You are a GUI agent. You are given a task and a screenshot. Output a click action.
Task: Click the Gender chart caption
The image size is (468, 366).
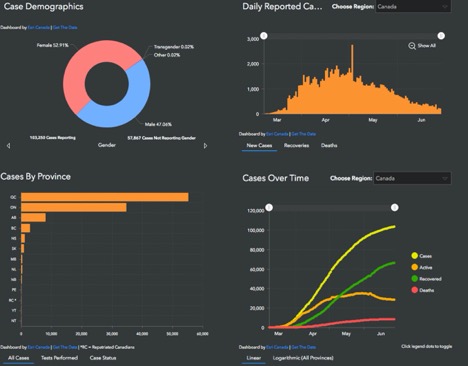click(107, 145)
